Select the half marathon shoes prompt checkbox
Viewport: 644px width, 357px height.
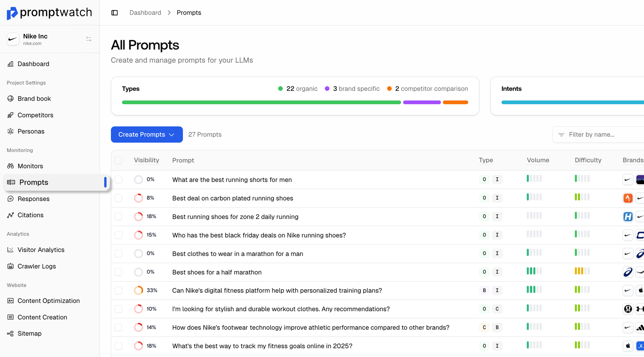pyautogui.click(x=118, y=272)
